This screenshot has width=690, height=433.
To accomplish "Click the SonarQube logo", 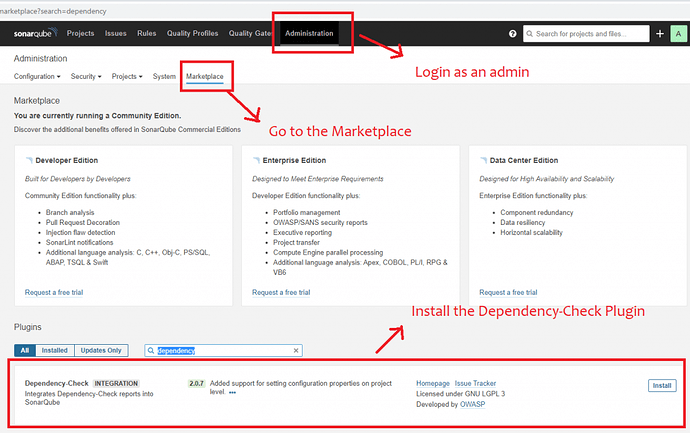I will 36,34.
